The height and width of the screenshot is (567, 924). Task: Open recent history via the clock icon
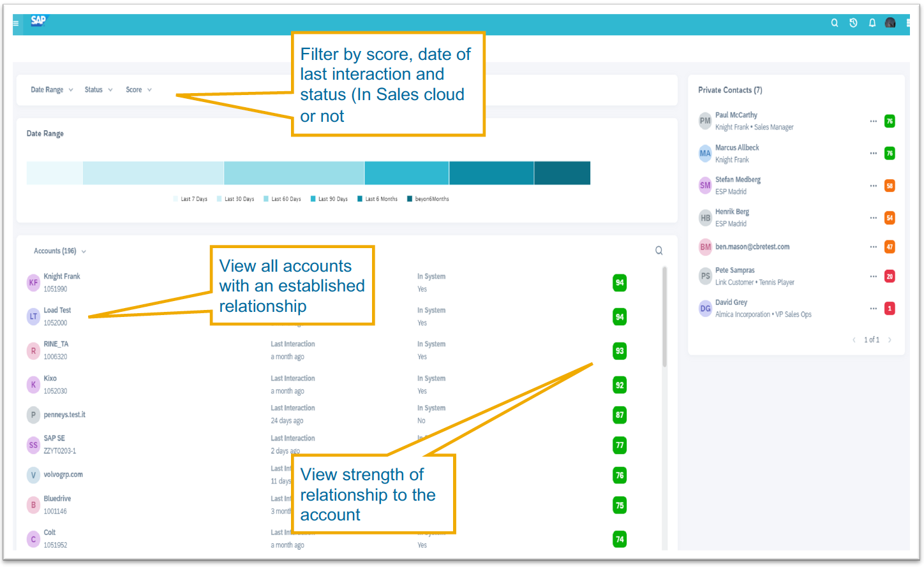[853, 22]
